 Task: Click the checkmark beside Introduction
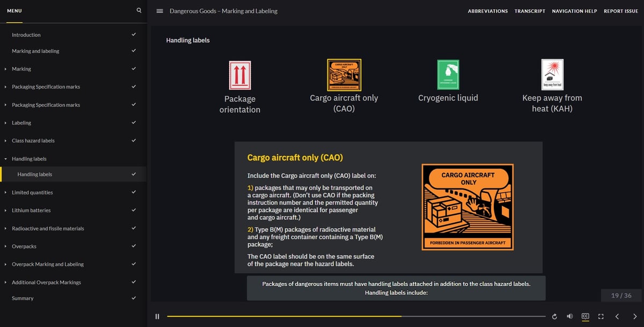coord(134,34)
